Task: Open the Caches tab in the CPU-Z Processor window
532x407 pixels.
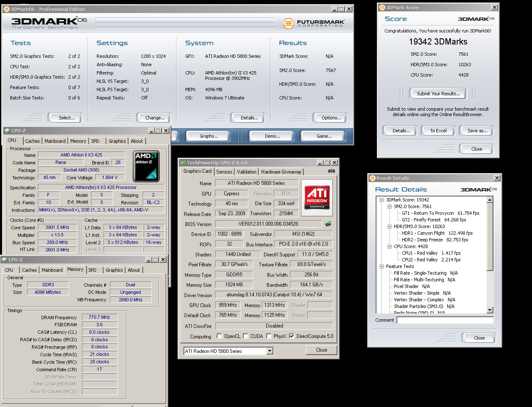Action: pyautogui.click(x=32, y=141)
